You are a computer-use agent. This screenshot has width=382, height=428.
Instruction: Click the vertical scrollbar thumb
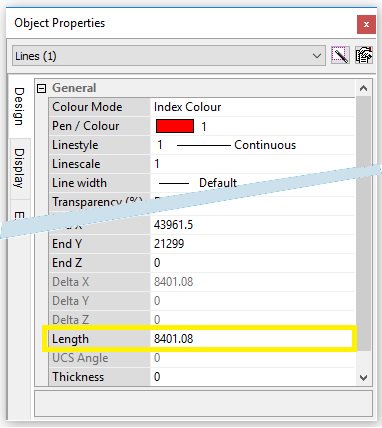click(x=363, y=223)
